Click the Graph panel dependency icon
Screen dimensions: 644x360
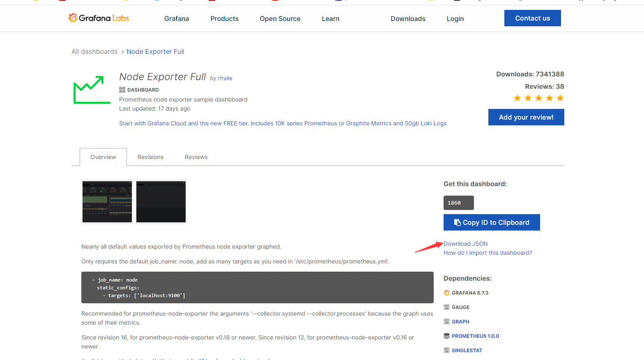point(446,322)
